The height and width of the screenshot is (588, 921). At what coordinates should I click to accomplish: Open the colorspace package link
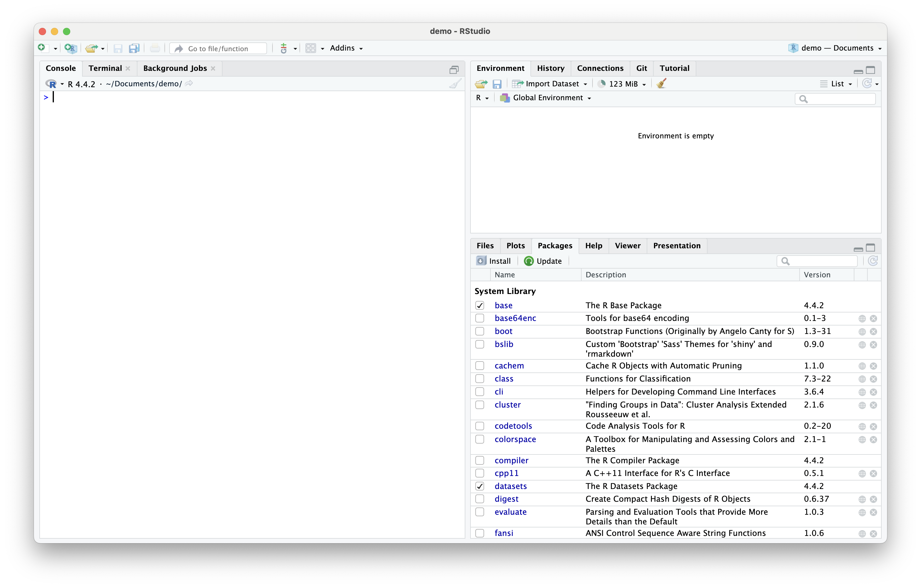515,439
